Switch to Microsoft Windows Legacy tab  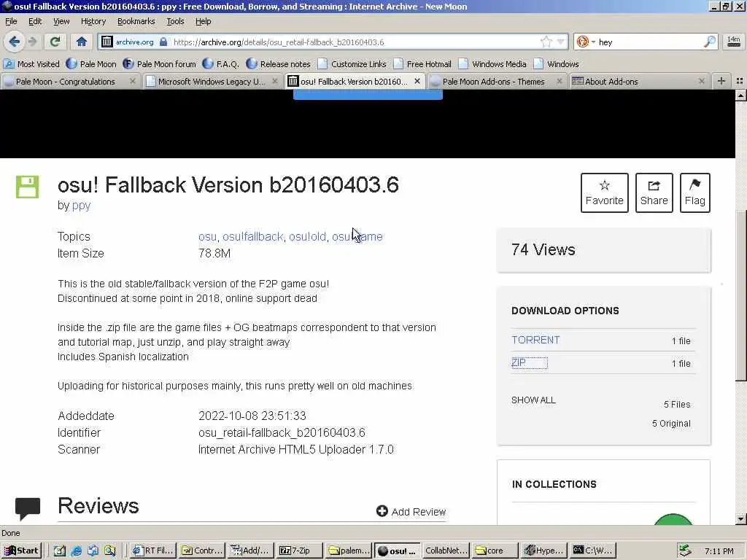[212, 82]
